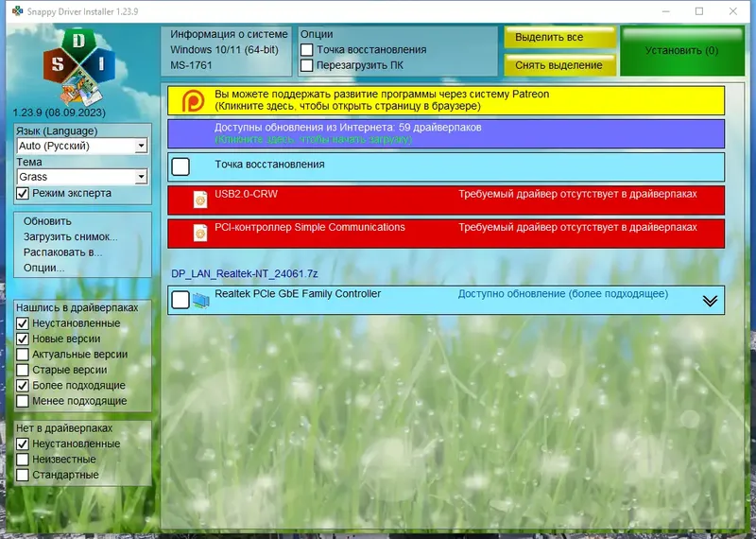Minimize the Snappy Driver Installer window
The height and width of the screenshot is (539, 756).
pos(666,11)
